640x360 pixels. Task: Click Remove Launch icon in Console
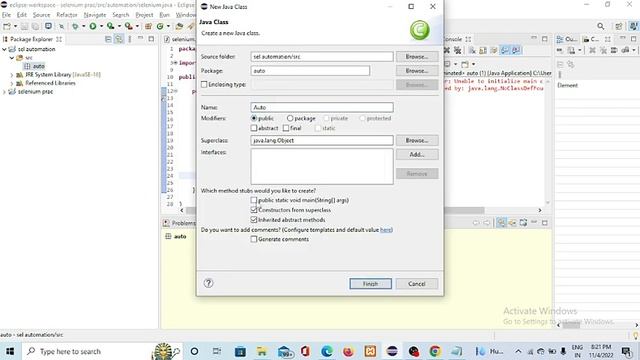[447, 50]
